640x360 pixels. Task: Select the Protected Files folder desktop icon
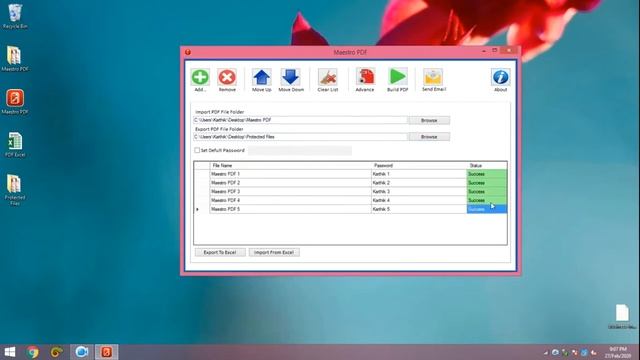pyautogui.click(x=14, y=184)
